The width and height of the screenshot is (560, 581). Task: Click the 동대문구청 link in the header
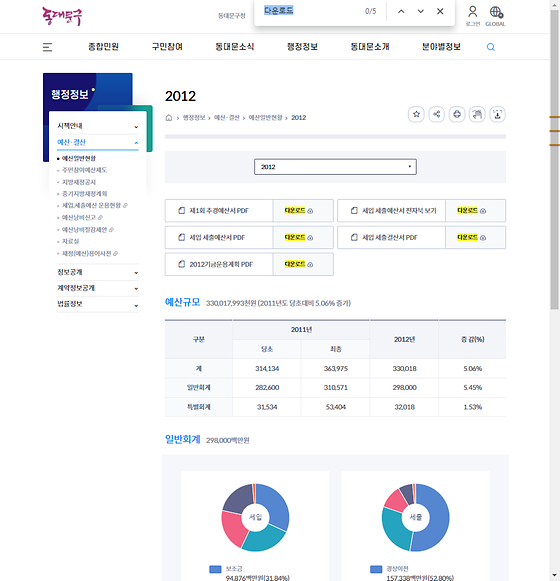click(x=232, y=16)
